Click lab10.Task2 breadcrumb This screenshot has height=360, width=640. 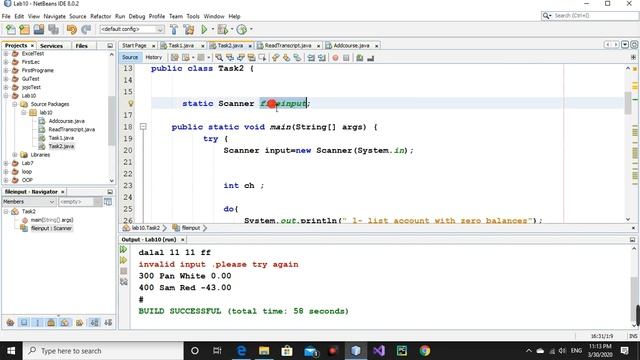tap(145, 228)
